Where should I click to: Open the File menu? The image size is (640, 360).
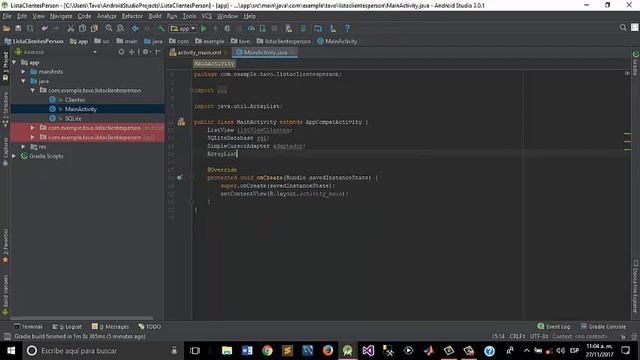click(x=7, y=16)
